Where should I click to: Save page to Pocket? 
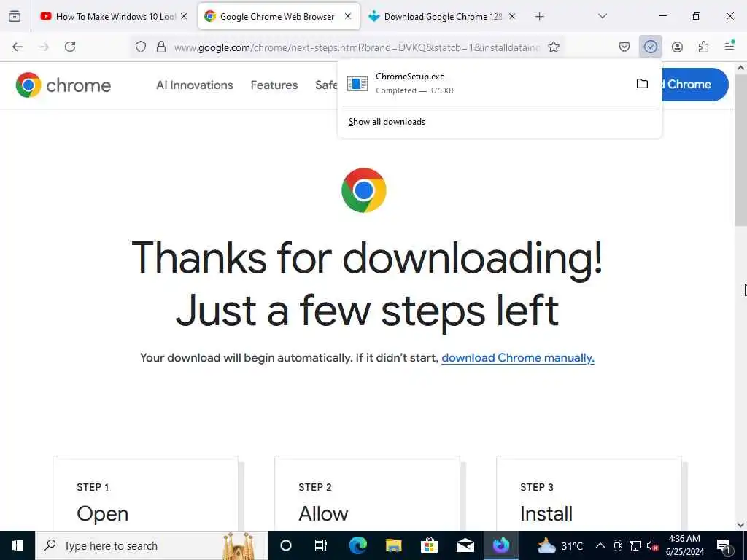point(624,47)
